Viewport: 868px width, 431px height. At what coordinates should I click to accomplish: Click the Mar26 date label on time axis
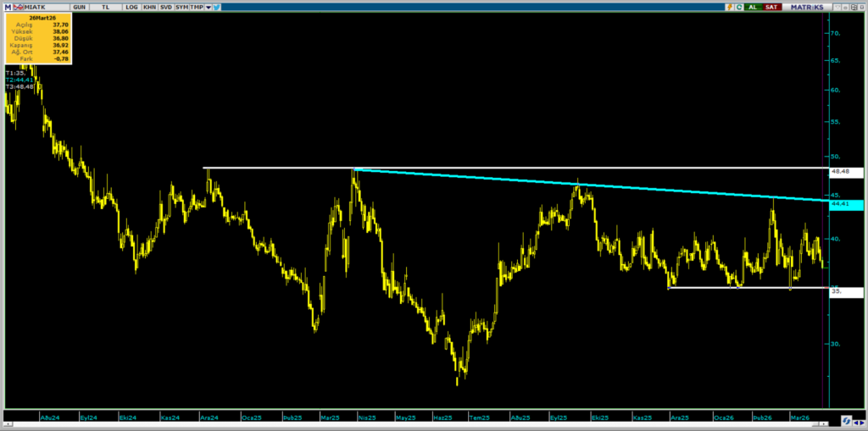point(800,417)
